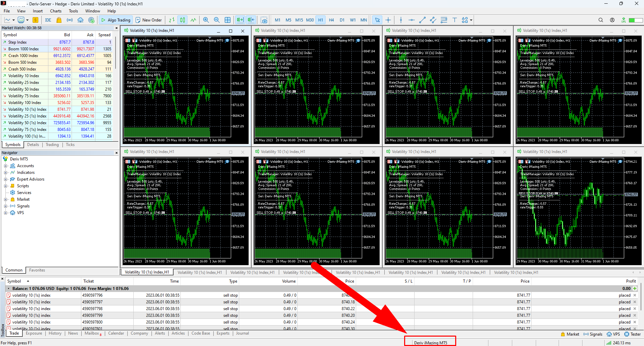Zoom in on the chart
Screen dimensions: 644x346
pyautogui.click(x=206, y=20)
